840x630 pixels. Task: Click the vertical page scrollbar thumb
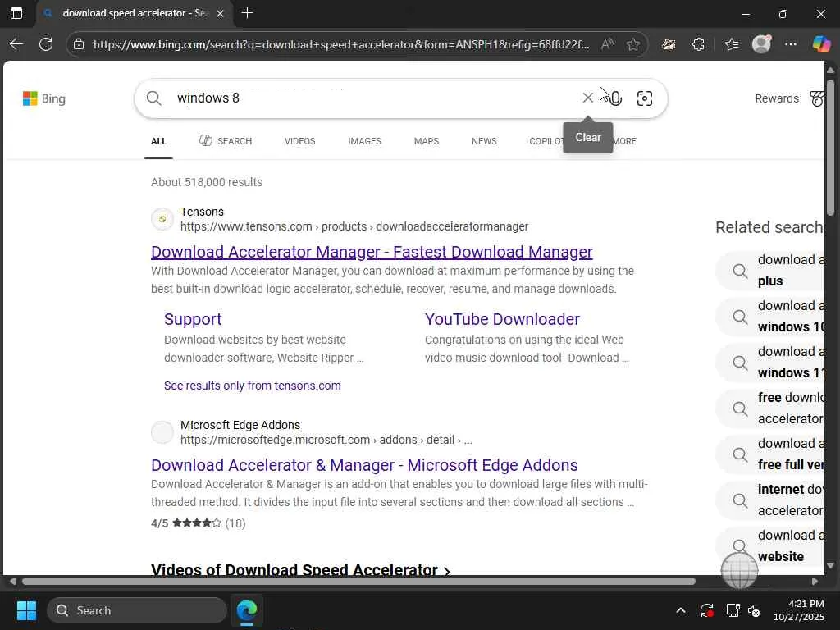pos(830,148)
